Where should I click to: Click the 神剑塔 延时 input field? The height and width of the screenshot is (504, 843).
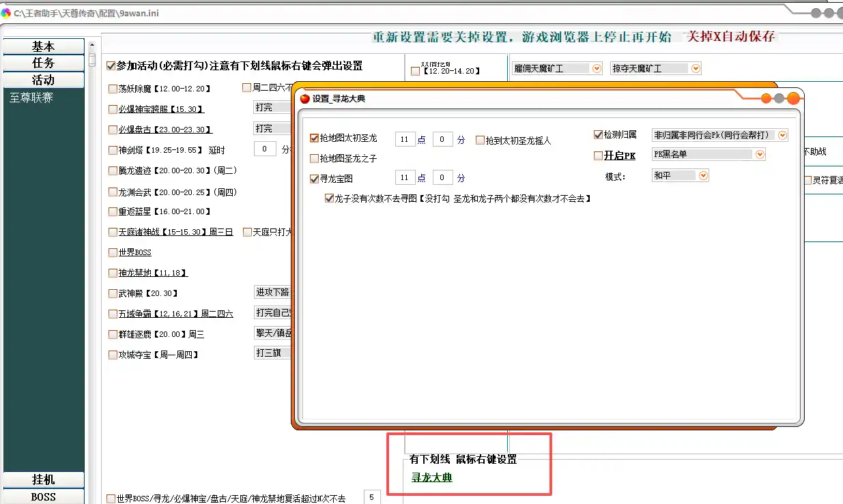(265, 149)
